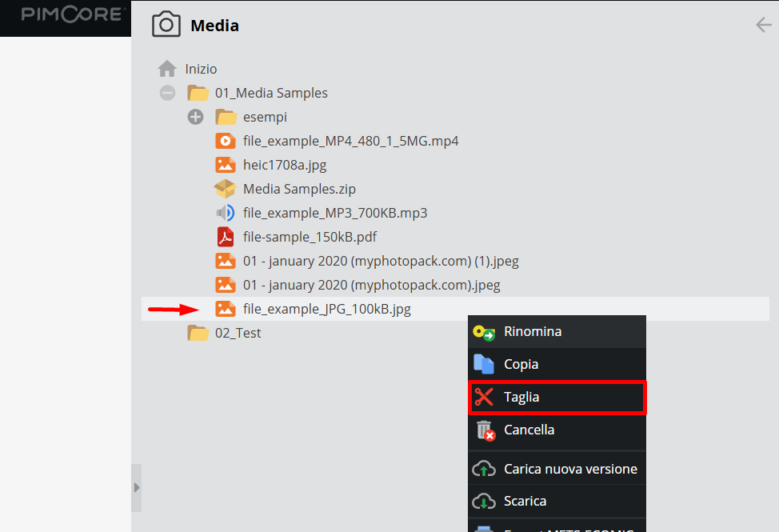Expand the collapsed left side panel

coord(136,487)
